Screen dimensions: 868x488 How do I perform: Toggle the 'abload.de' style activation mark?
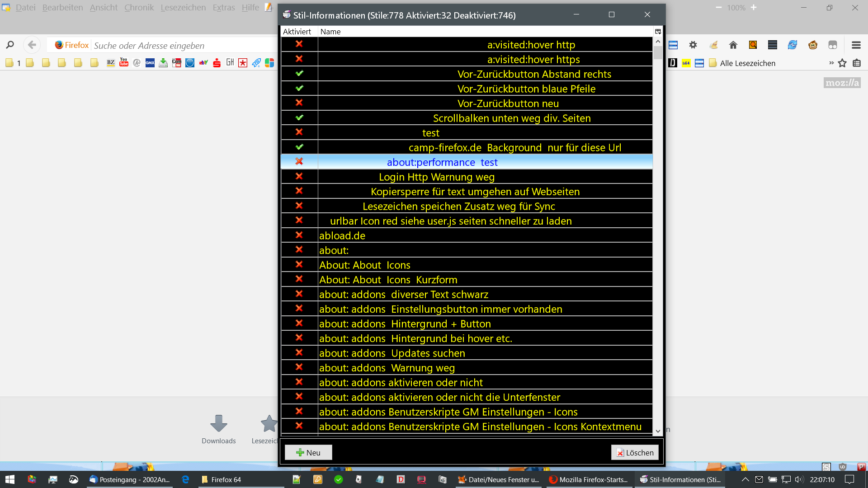tap(299, 235)
